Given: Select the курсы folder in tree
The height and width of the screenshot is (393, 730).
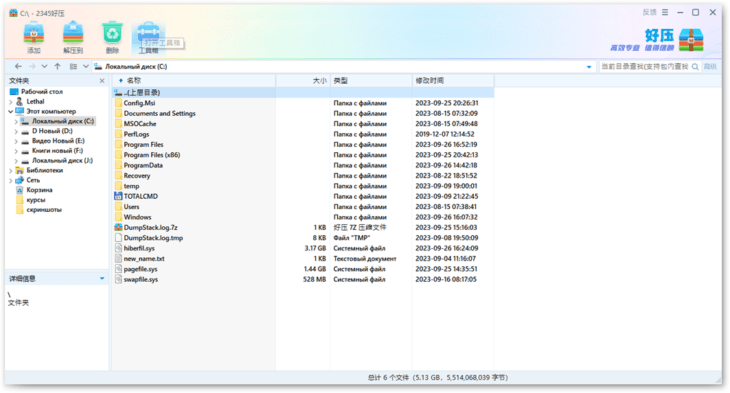Looking at the screenshot, I should pyautogui.click(x=35, y=200).
